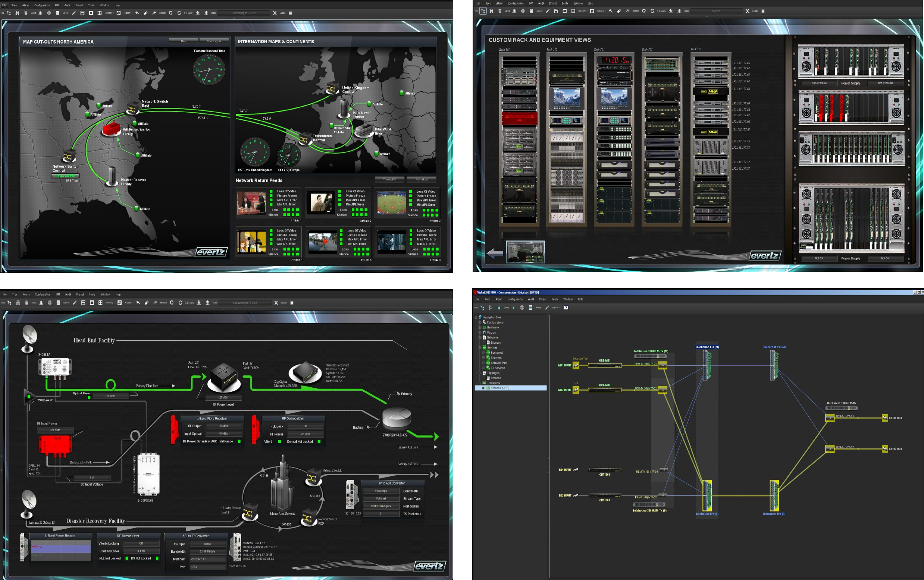This screenshot has width=924, height=580.
Task: Select the single-pane square layout in the rack views window
Action: click(565, 11)
